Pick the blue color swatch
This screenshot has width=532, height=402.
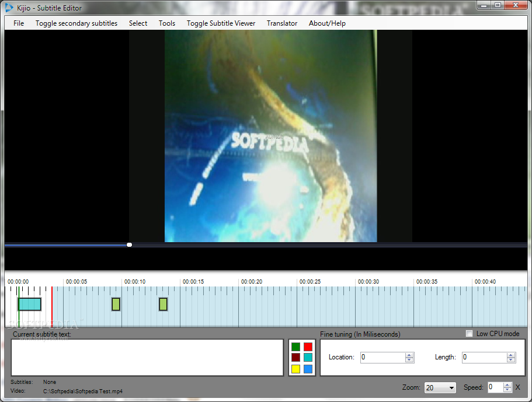308,369
